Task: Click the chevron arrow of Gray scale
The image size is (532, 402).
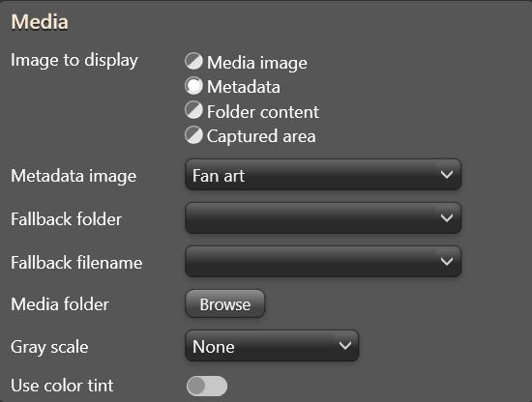Action: pyautogui.click(x=345, y=346)
